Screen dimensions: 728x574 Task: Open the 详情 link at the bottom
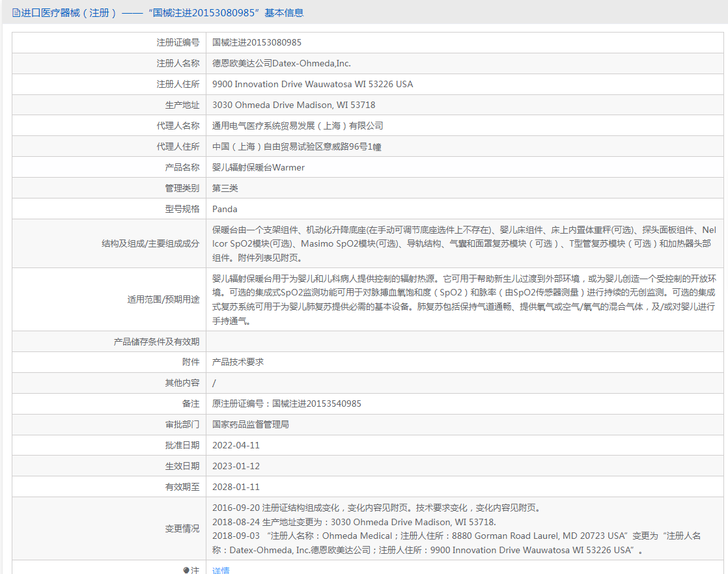[221, 570]
